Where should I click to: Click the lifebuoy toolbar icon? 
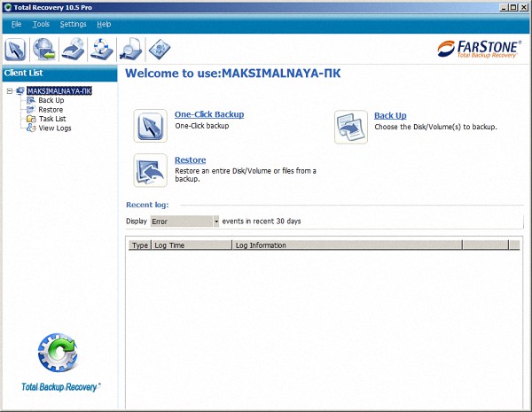(x=101, y=49)
